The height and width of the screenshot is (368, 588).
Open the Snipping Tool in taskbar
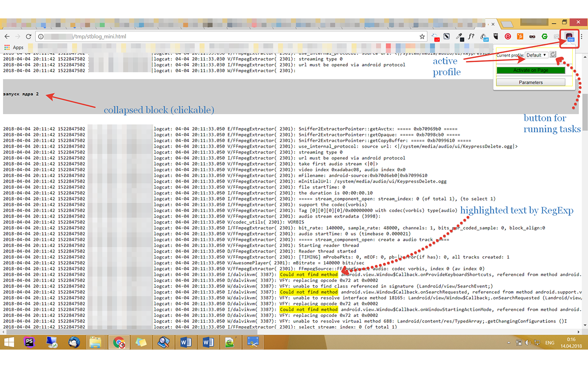click(x=253, y=342)
